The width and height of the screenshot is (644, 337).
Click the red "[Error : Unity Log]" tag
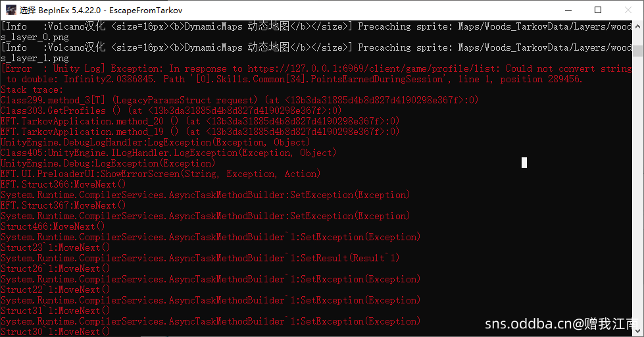click(54, 68)
